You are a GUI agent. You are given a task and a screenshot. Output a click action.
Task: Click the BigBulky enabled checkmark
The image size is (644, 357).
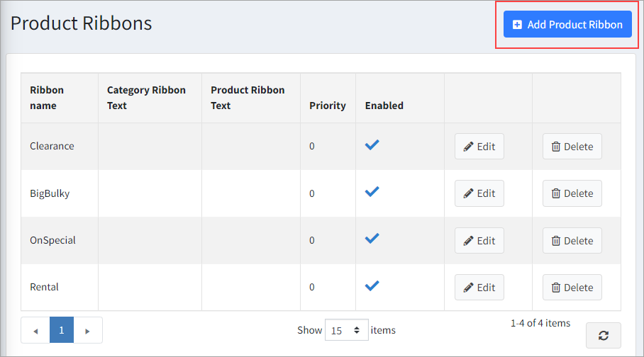tap(372, 191)
